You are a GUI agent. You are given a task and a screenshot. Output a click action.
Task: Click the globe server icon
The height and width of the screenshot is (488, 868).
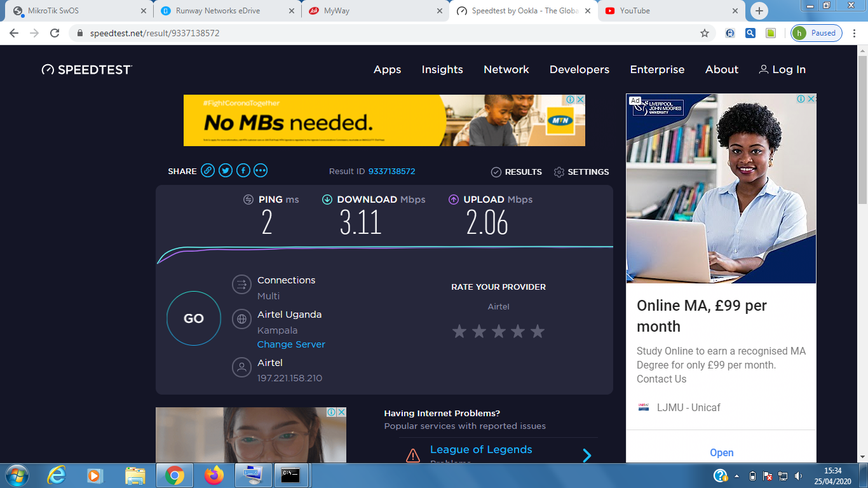(241, 319)
